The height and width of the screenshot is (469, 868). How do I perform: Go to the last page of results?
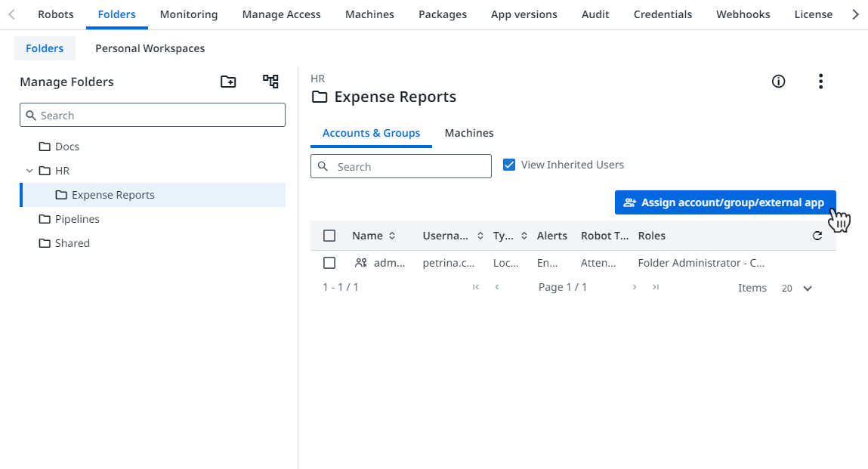(x=656, y=288)
